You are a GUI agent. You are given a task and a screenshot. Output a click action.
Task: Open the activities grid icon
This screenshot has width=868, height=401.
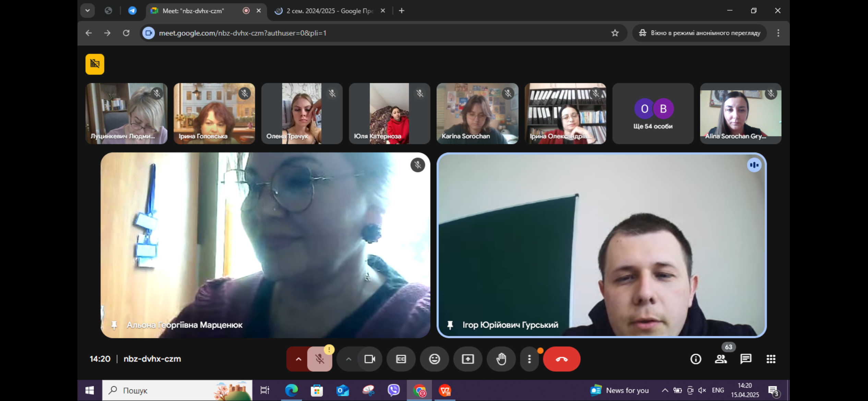771,359
